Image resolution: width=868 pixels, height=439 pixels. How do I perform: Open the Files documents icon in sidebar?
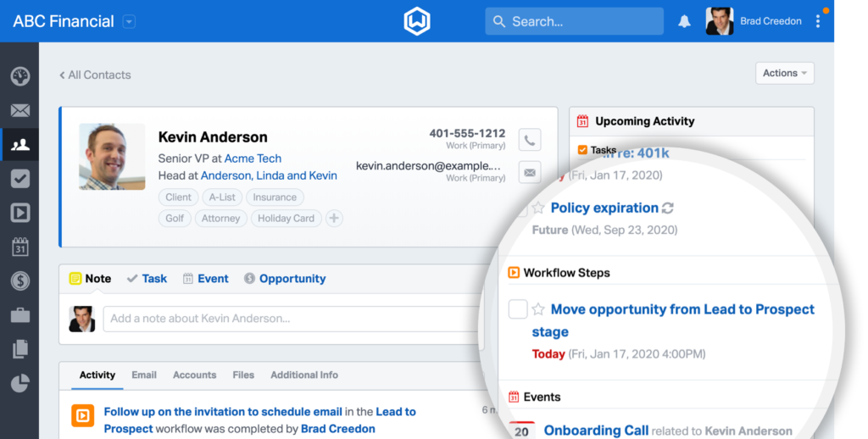20,349
